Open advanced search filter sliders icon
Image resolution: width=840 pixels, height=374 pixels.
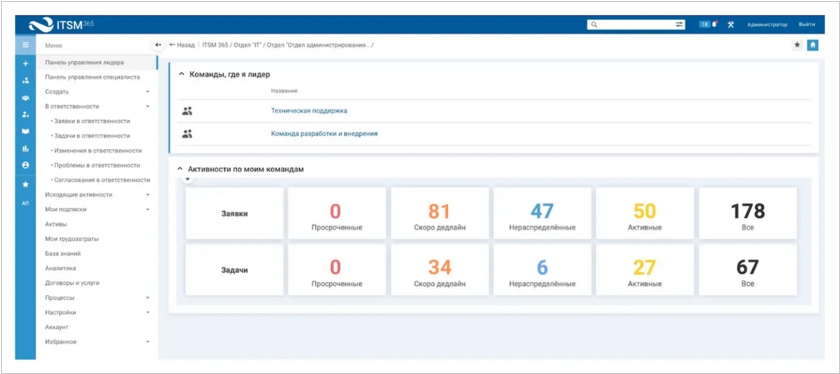679,25
